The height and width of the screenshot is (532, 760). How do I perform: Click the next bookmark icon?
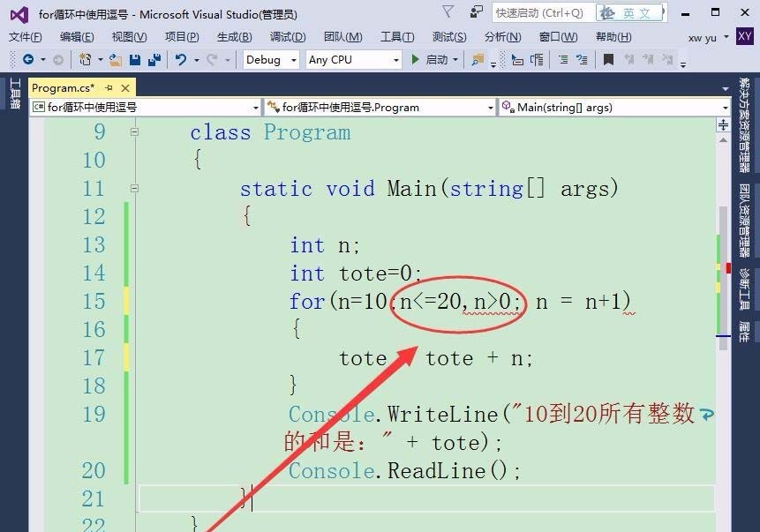648,60
